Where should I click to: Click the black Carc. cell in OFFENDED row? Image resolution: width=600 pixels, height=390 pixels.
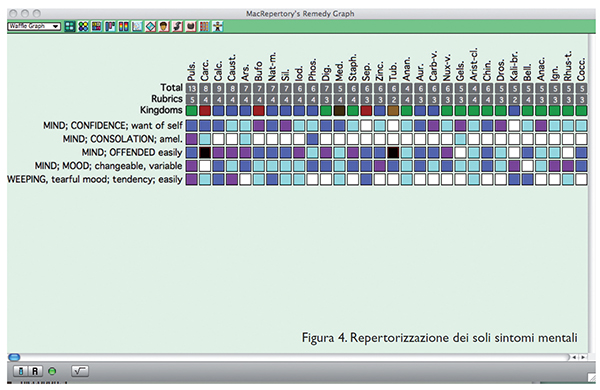click(x=205, y=152)
